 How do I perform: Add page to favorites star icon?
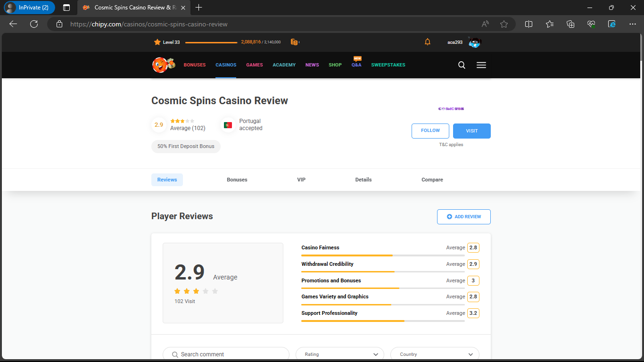click(x=504, y=24)
